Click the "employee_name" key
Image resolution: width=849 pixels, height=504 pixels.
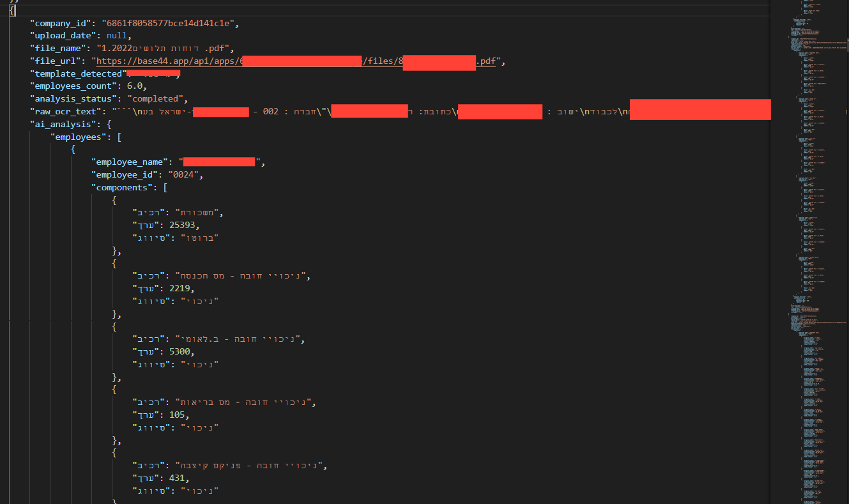pyautogui.click(x=130, y=162)
